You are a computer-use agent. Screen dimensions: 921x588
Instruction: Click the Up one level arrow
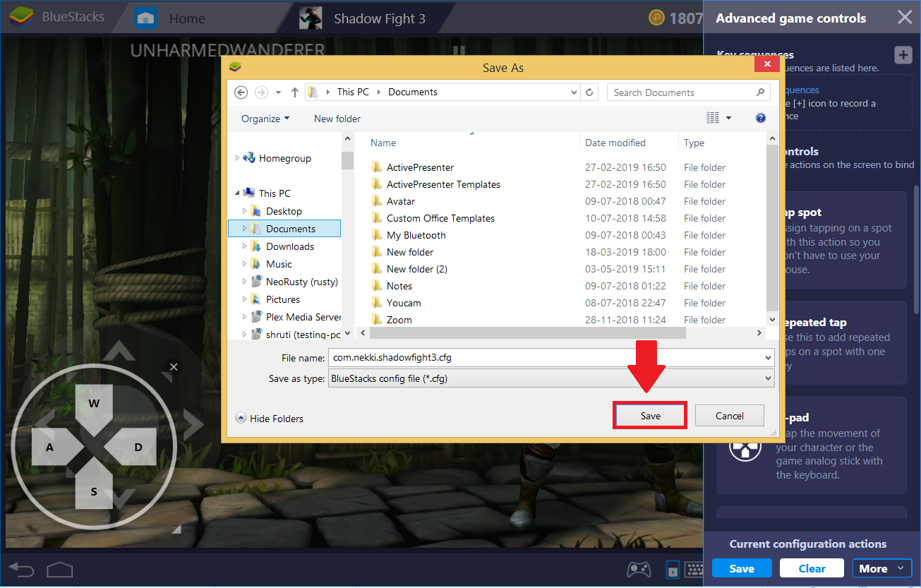point(295,92)
